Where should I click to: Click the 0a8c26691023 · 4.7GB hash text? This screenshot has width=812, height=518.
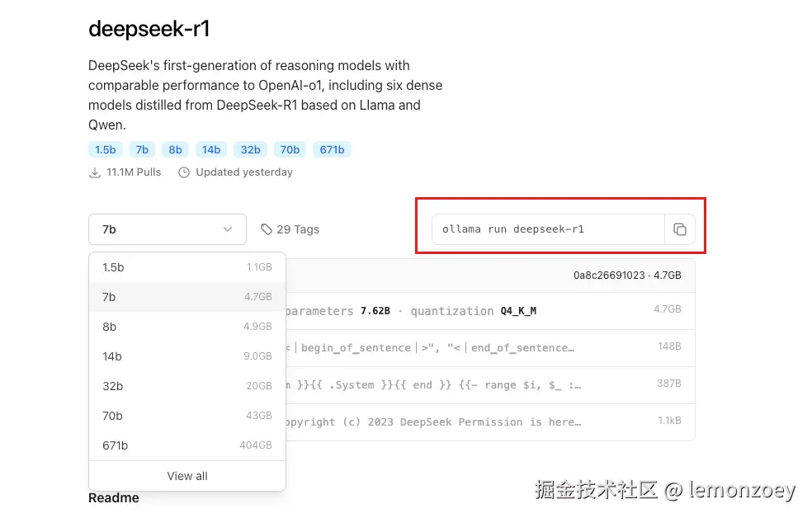627,275
